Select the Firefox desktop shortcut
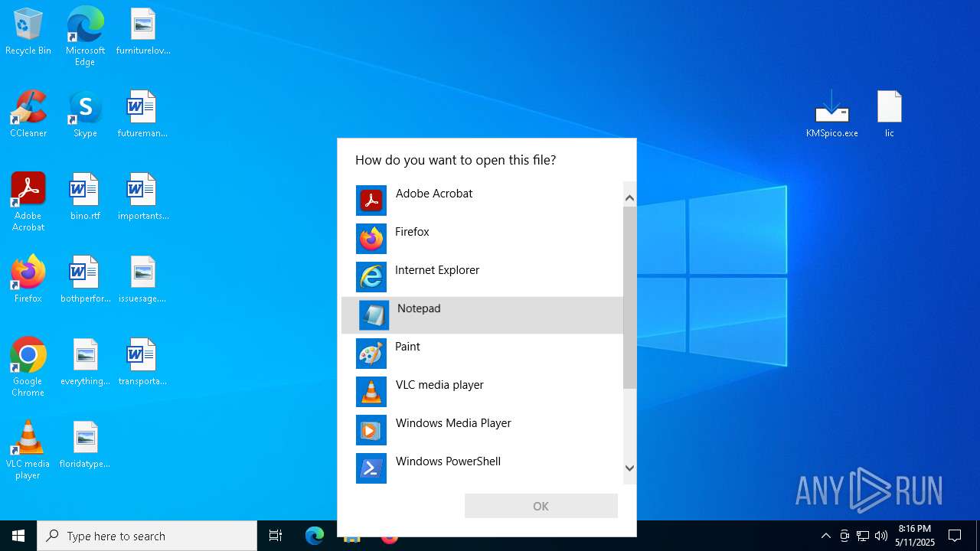This screenshot has height=551, width=980. 28,279
